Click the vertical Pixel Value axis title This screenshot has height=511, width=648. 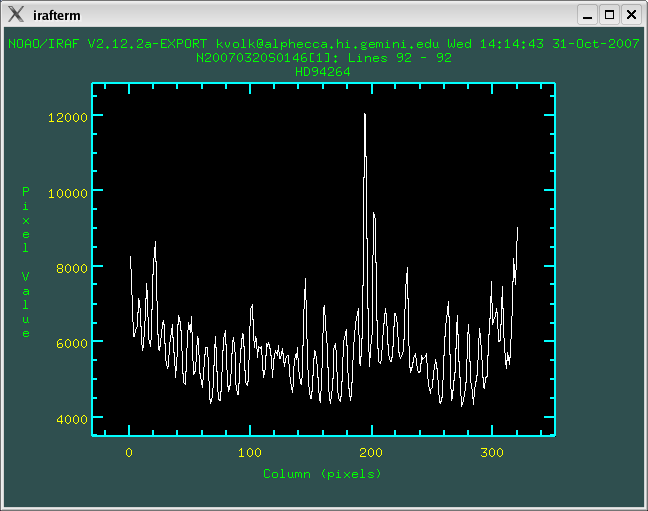tap(26, 262)
